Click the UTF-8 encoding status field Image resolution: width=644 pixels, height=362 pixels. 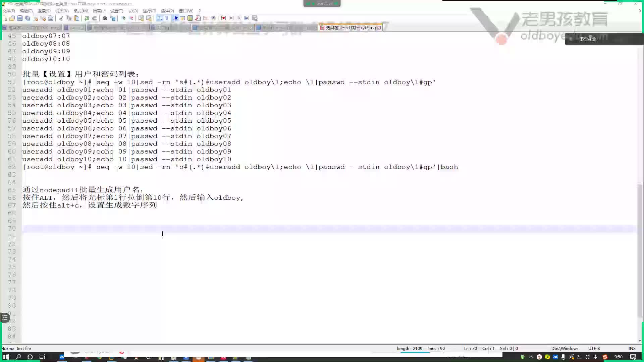click(594, 349)
